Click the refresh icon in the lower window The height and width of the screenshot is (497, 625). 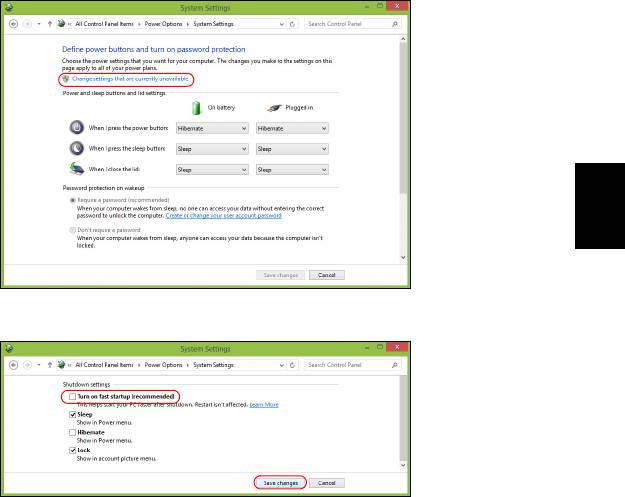292,364
